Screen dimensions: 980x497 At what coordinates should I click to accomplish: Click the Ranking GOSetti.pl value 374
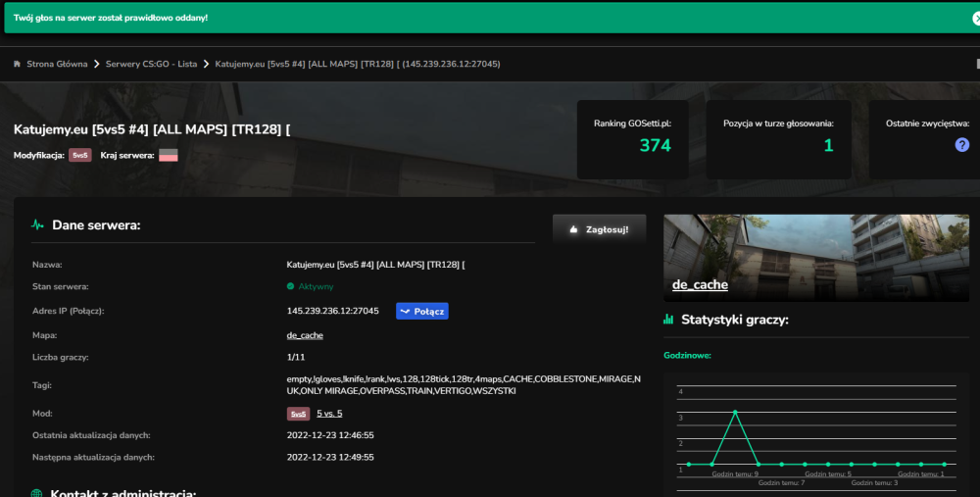(x=655, y=145)
